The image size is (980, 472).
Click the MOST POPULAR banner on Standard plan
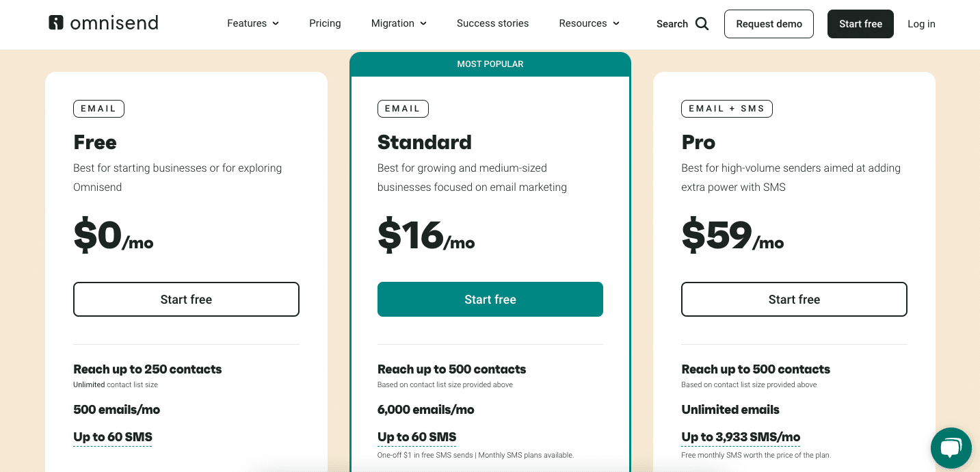coord(490,64)
